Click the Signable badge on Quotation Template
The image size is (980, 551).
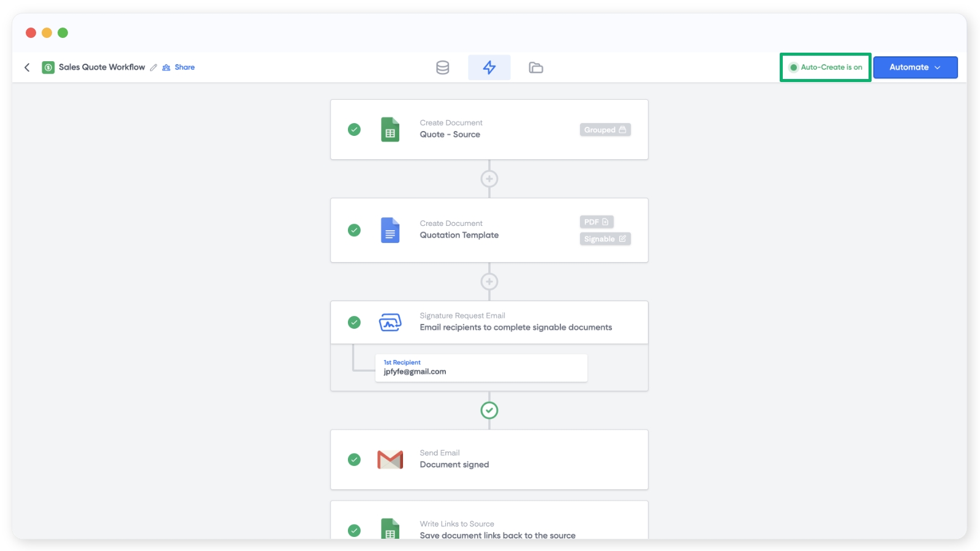[605, 239]
